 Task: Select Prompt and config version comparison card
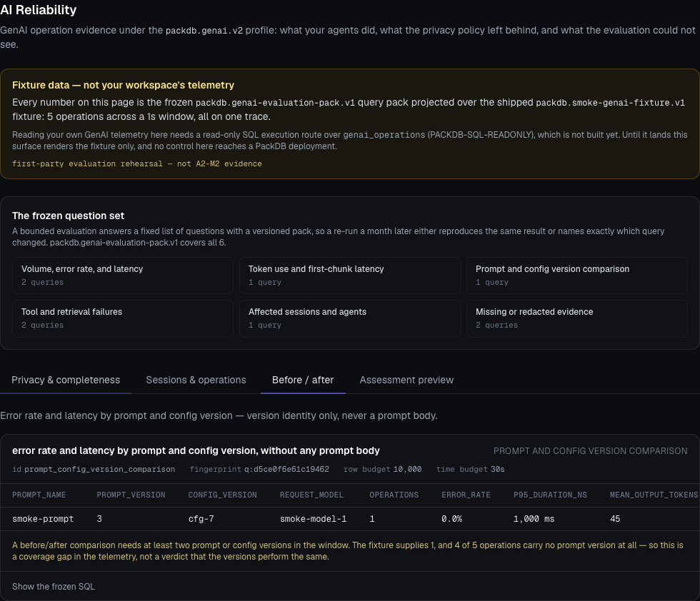point(577,276)
